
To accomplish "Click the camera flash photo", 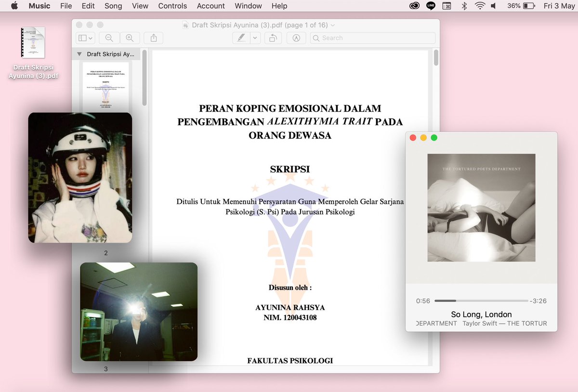I will [139, 312].
